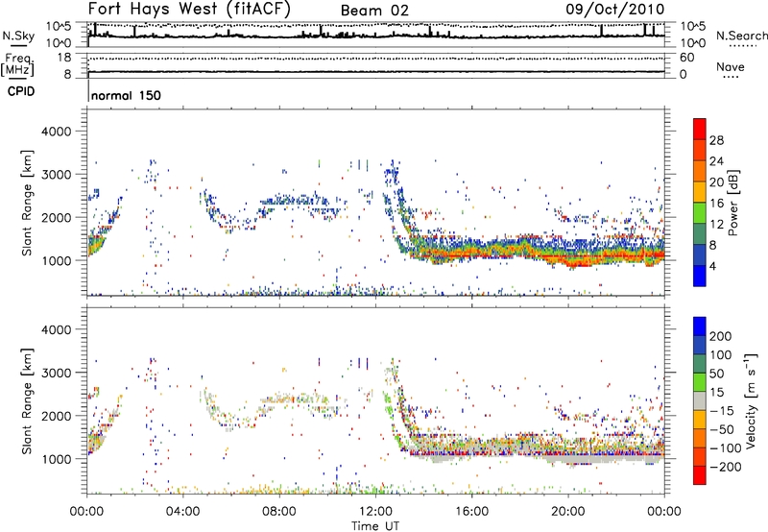Image resolution: width=768 pixels, height=532 pixels.
Task: Click the "10^5" tick beside N.Sky label
Action: pyautogui.click(x=59, y=27)
